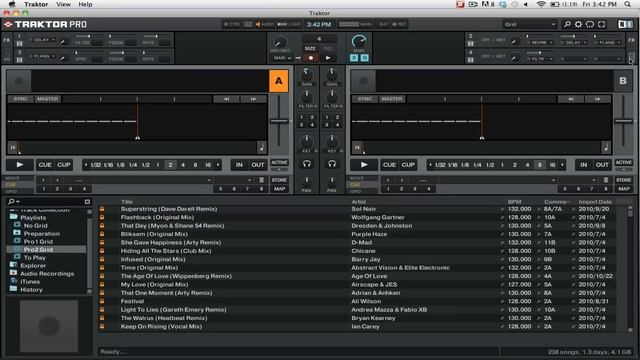Viewport: 640px width, 360px height.
Task: Adjust Deck B tempo fader
Action: [624, 121]
